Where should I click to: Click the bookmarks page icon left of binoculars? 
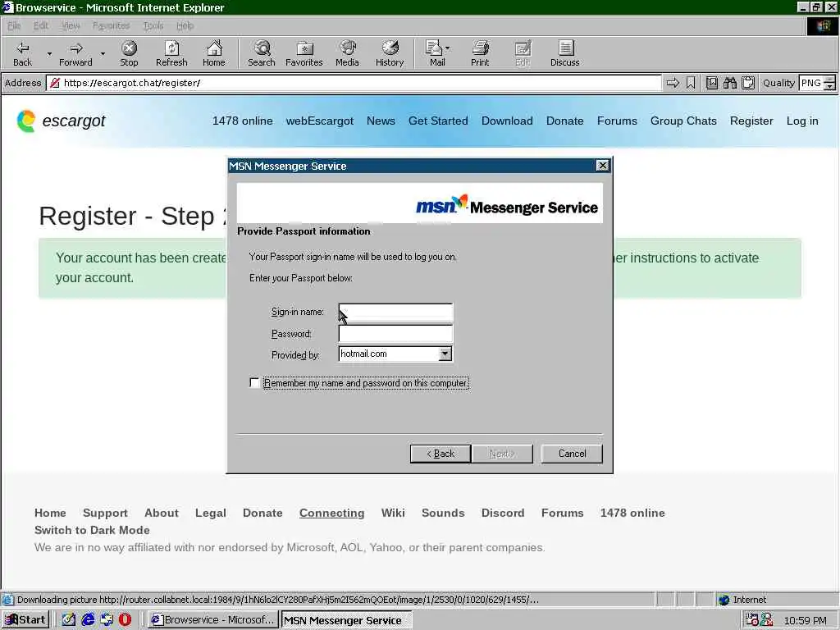click(711, 83)
